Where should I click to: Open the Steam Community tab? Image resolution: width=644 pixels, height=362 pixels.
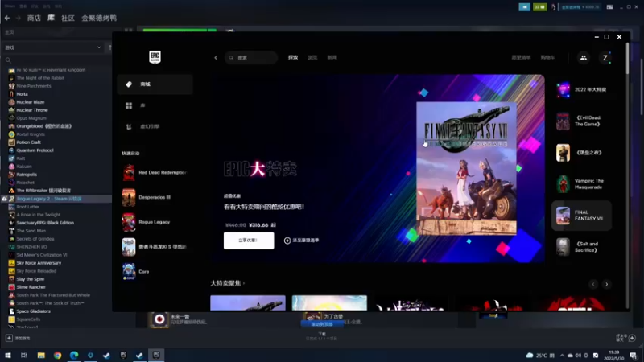[68, 18]
